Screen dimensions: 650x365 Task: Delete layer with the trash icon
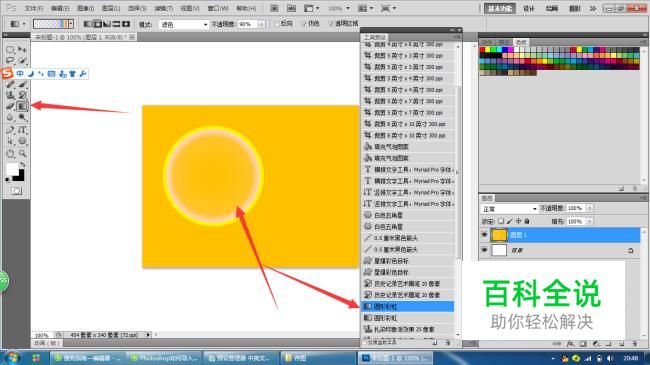(x=634, y=343)
